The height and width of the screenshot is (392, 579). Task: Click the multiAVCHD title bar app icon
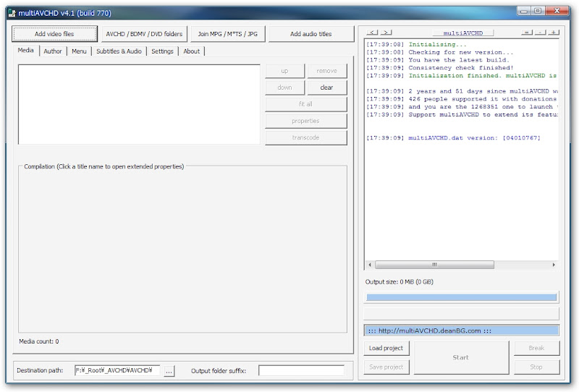click(12, 13)
